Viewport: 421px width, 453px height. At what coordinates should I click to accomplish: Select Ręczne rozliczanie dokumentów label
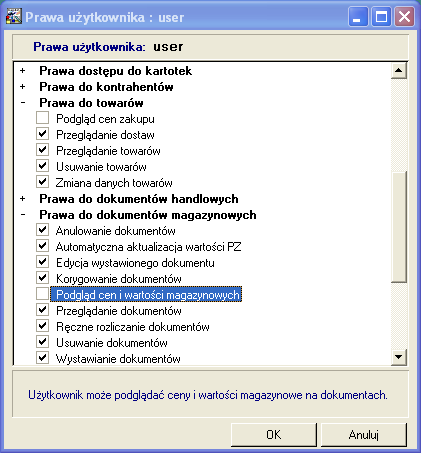[133, 327]
